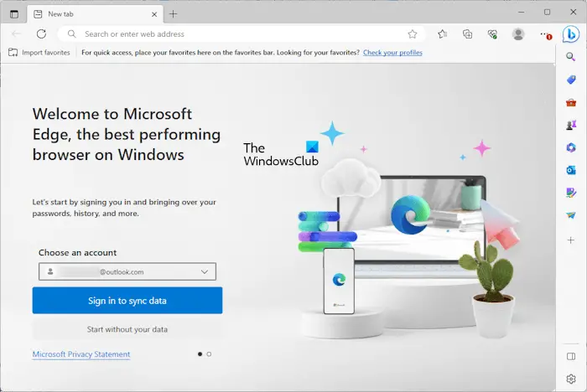Select the first page indicator dot
Image resolution: width=587 pixels, height=392 pixels.
click(200, 353)
